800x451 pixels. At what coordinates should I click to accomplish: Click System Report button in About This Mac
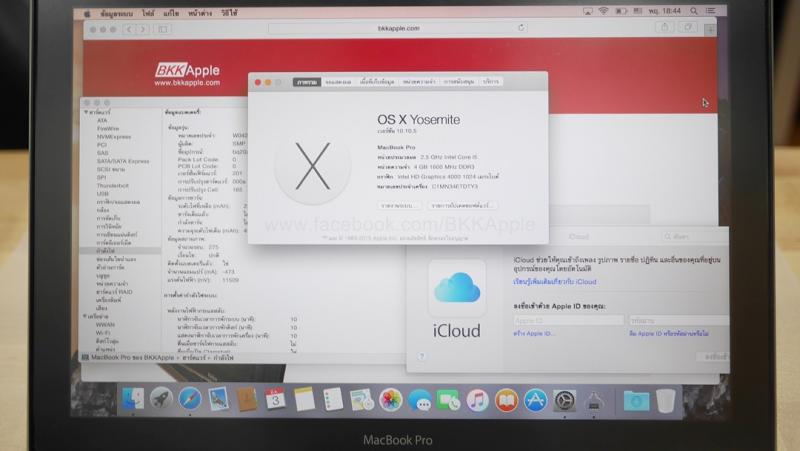[399, 205]
